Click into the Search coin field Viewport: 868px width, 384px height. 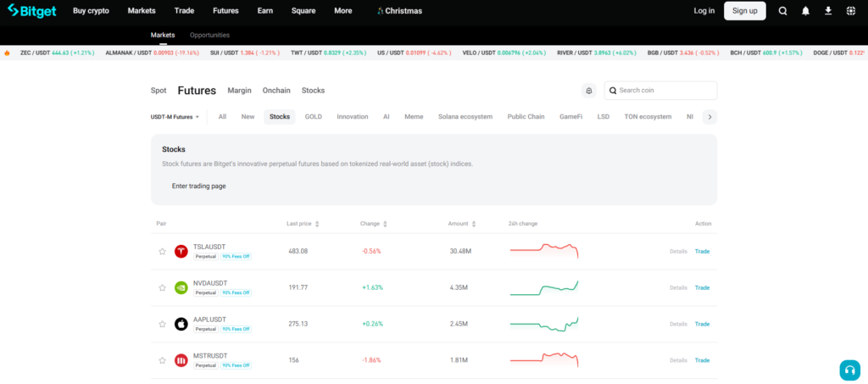[x=665, y=91]
